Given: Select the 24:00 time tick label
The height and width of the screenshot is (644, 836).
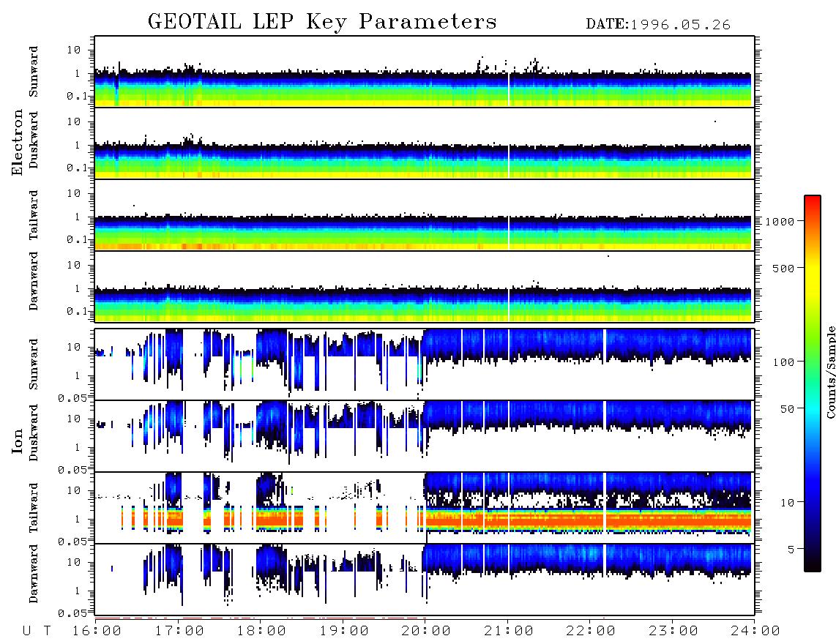Looking at the screenshot, I should point(755,632).
